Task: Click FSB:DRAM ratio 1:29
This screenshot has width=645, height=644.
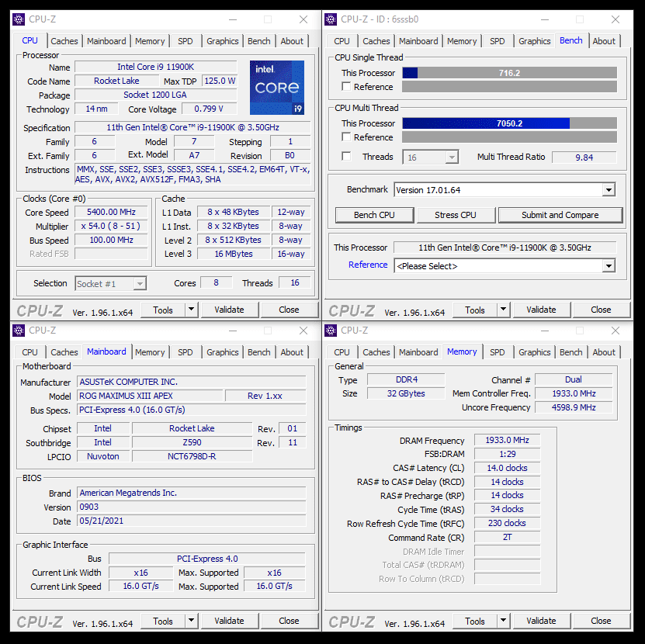Action: [507, 454]
